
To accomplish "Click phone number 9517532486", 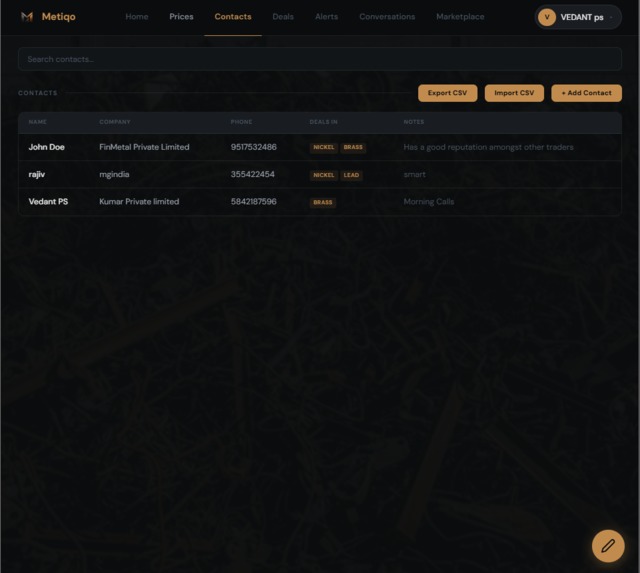I will [253, 147].
